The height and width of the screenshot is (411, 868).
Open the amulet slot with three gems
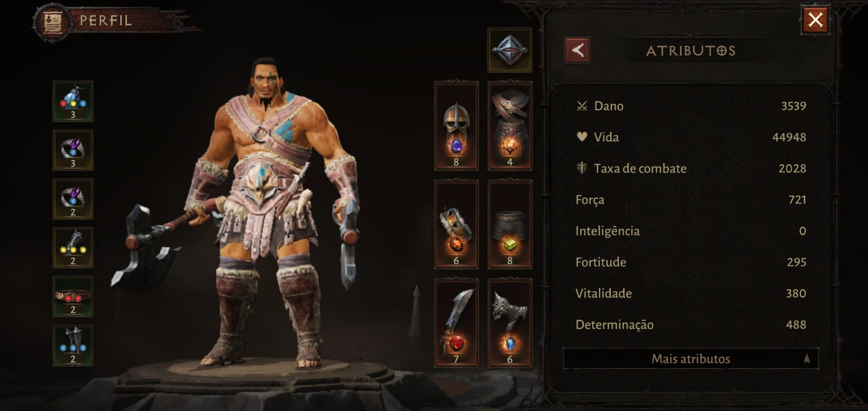click(x=73, y=101)
